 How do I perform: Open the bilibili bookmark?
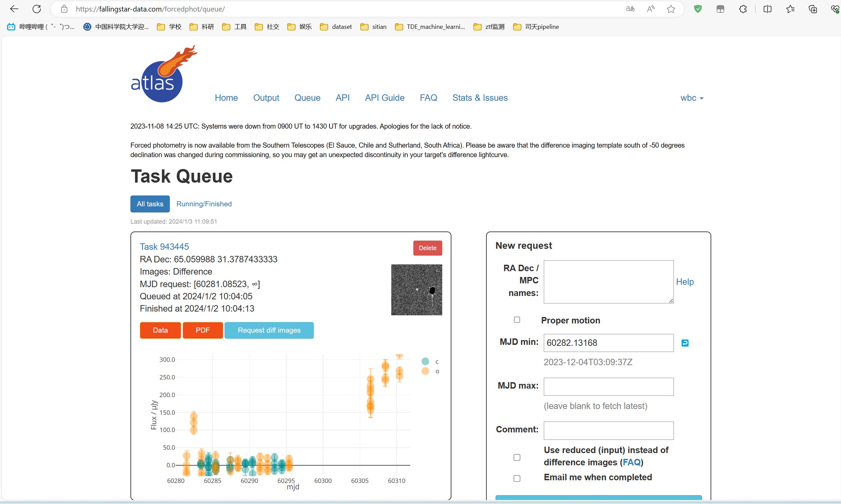41,26
